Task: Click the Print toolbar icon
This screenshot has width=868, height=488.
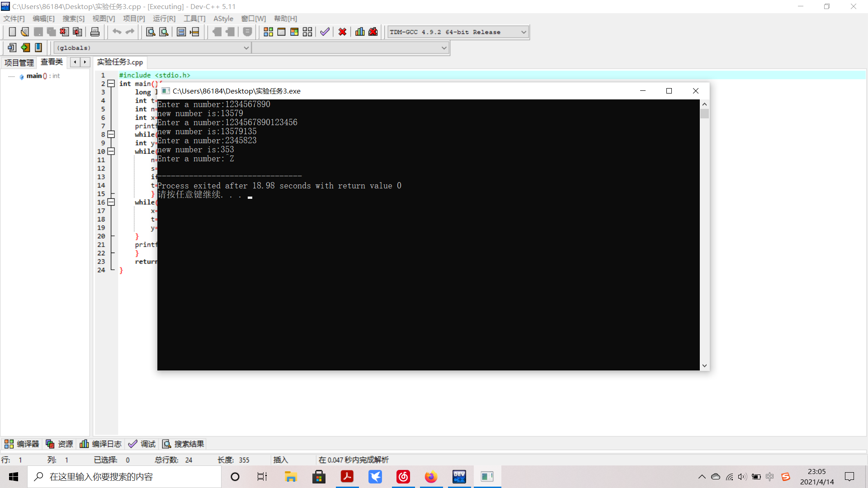Action: (95, 32)
